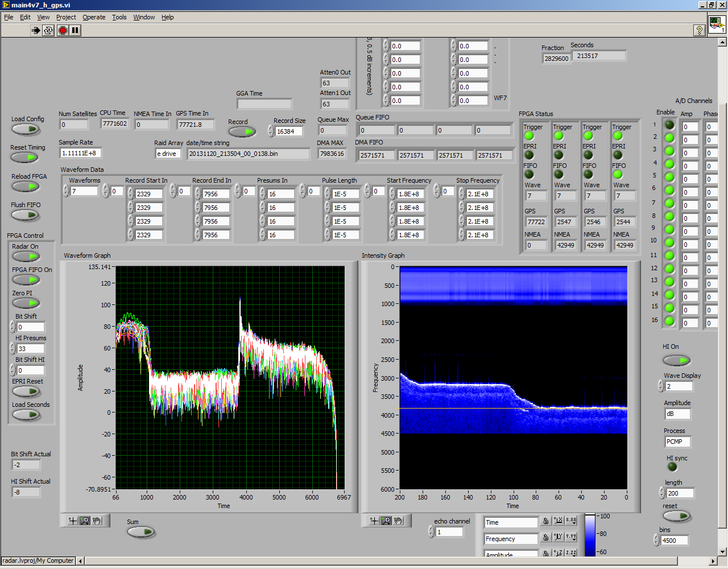Image resolution: width=728 pixels, height=569 pixels.
Task: Open the Process PCMP selector
Action: pyautogui.click(x=677, y=442)
